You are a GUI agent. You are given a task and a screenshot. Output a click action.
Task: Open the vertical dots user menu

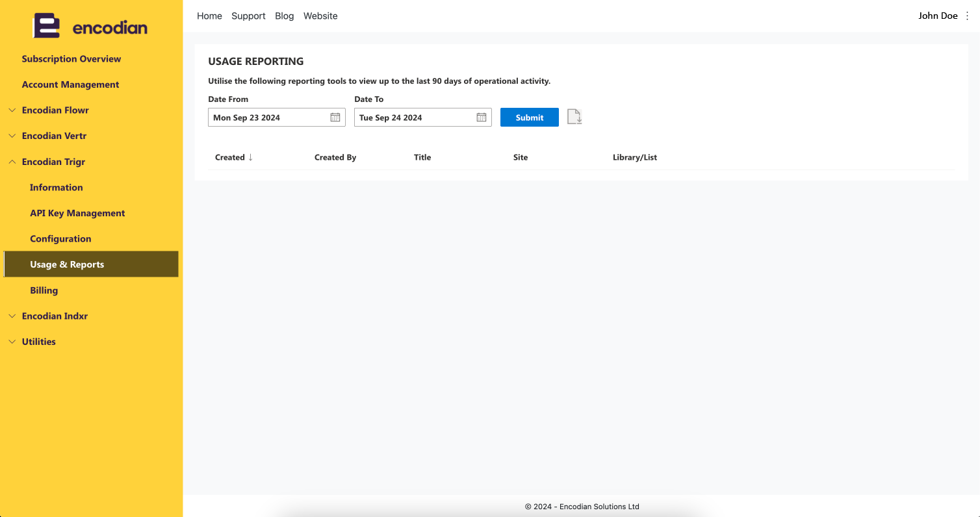coord(967,16)
